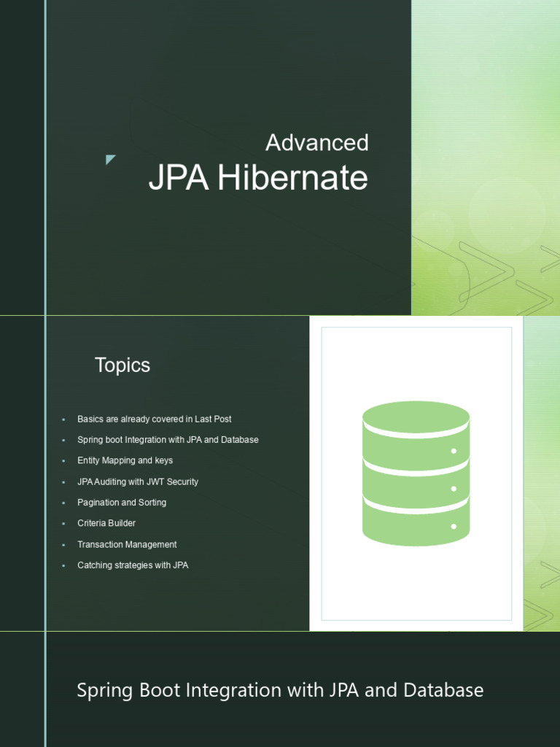Screen dimensions: 560x747
Task: Select bullet 'Basics are already covered in Last Post'
Action: [x=155, y=419]
